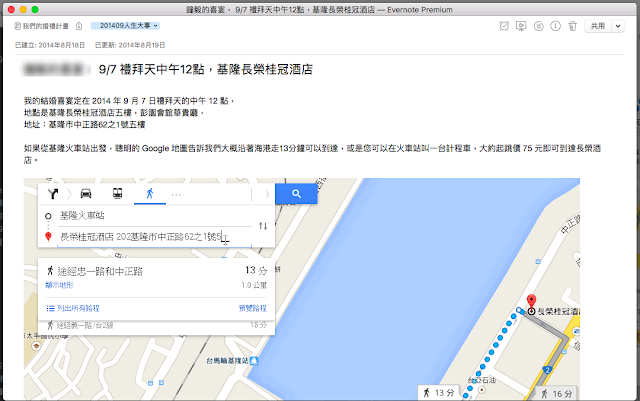640x401 pixels.
Task: Select the directions arrow icon in the map panel
Action: pyautogui.click(x=53, y=194)
